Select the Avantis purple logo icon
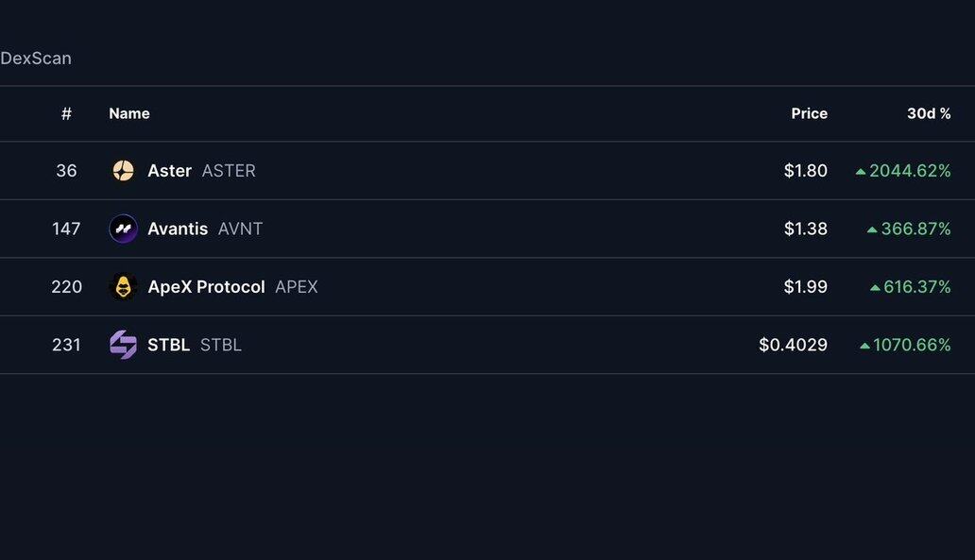Image resolution: width=975 pixels, height=560 pixels. click(123, 229)
